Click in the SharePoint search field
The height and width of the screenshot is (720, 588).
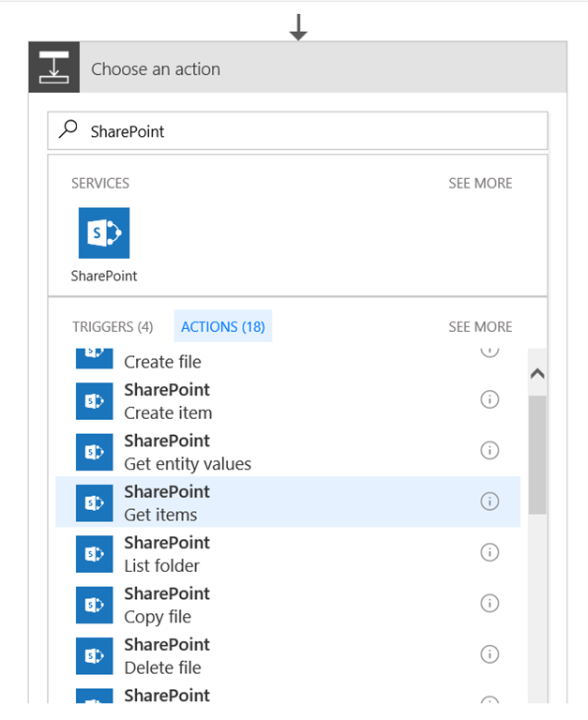[x=309, y=131]
